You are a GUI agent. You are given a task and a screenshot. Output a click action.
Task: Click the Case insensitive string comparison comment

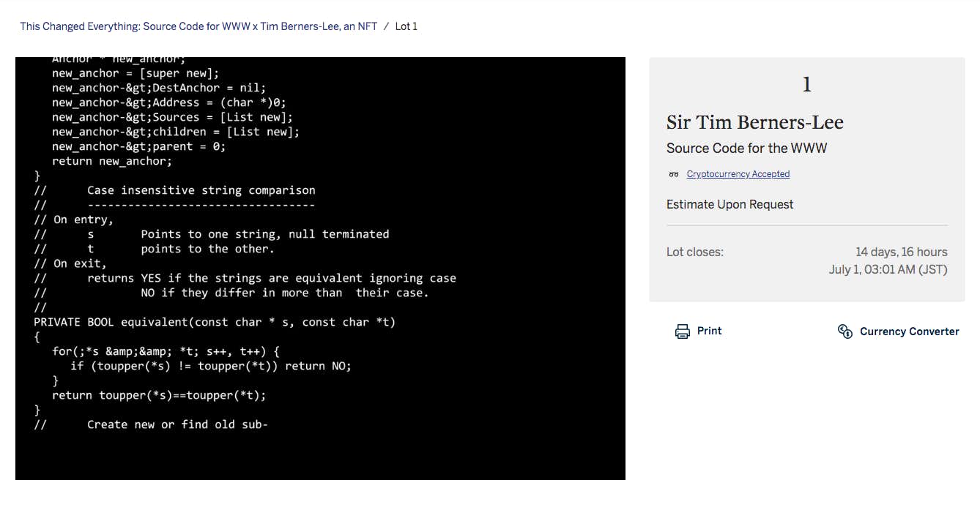click(201, 190)
